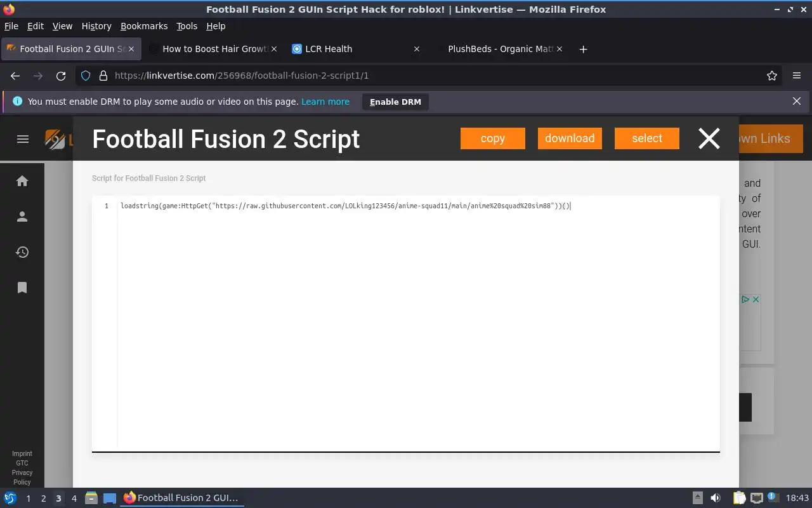Open the Bookmarks menu
Image resolution: width=812 pixels, height=508 pixels.
144,26
